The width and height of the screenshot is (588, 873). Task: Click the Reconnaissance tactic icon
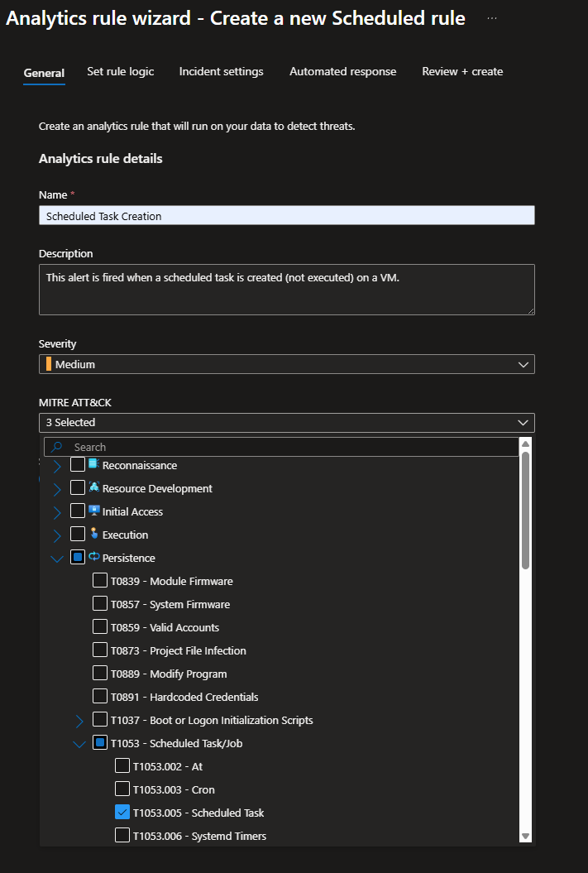[93, 464]
